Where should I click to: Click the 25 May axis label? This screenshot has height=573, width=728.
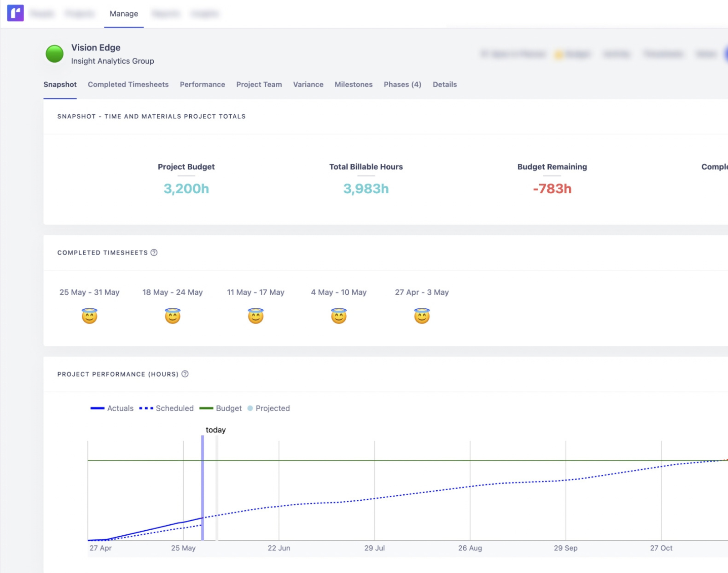click(183, 548)
